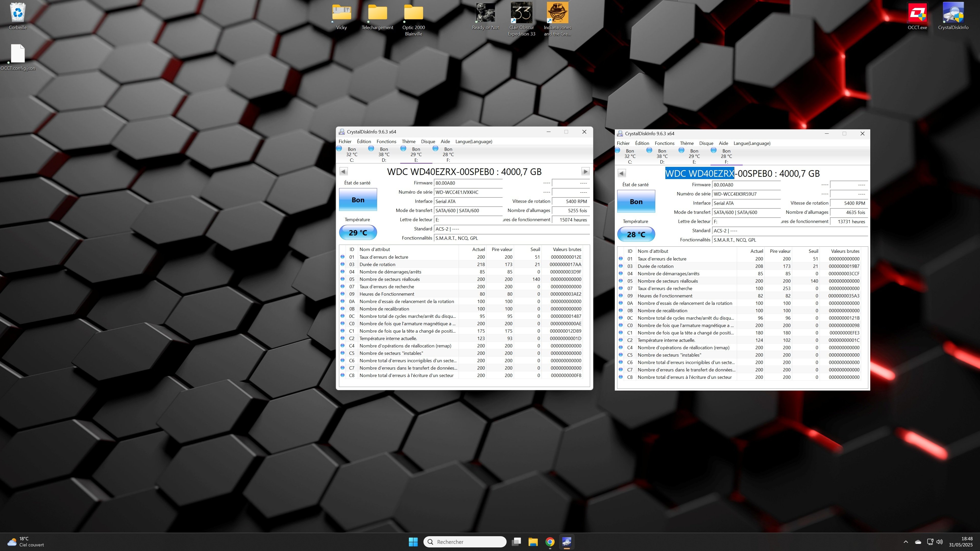The width and height of the screenshot is (980, 551).
Task: Open the CrystalDiskInfo desktop shortcut
Action: coord(953,16)
